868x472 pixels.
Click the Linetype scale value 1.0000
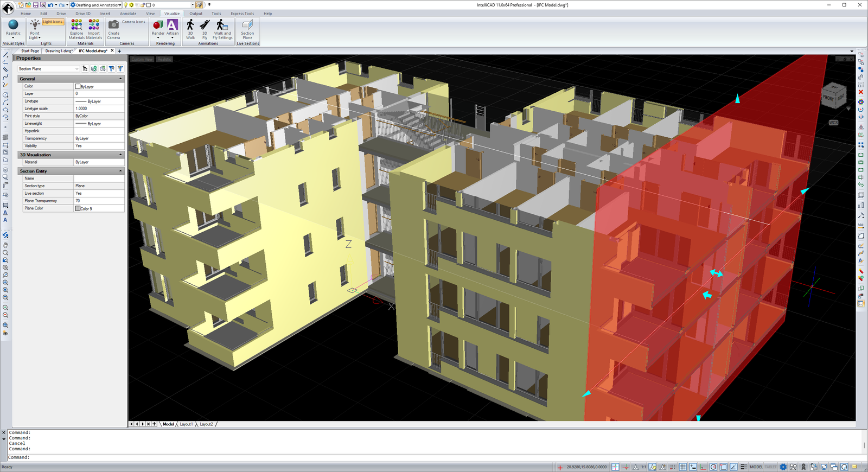[99, 109]
